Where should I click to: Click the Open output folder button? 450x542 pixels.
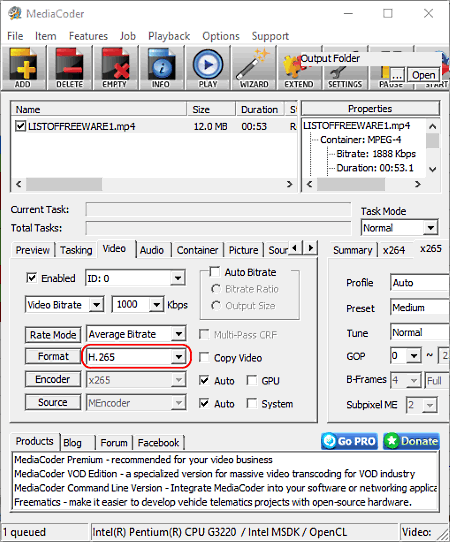(423, 75)
